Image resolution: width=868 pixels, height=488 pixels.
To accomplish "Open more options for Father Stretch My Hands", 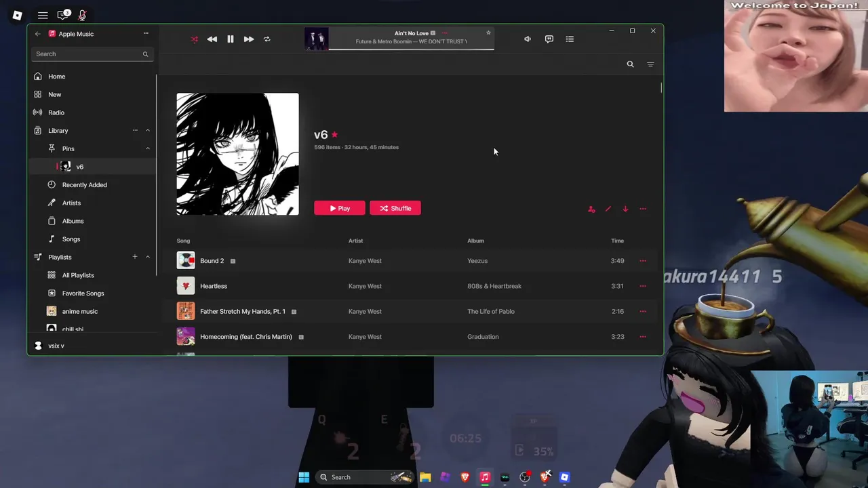I will [x=643, y=312].
